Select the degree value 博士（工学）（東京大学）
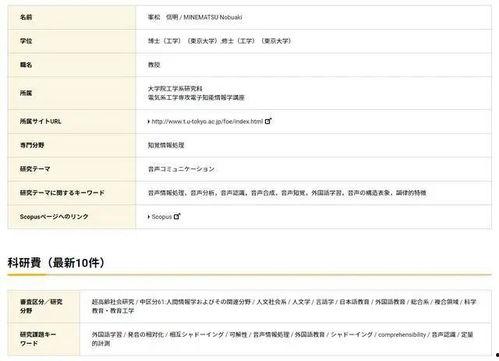 [x=183, y=41]
